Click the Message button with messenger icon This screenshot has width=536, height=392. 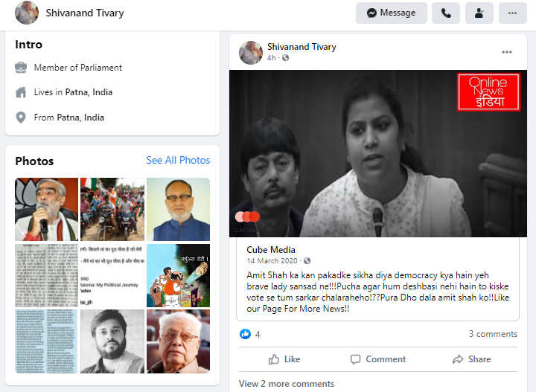coord(392,13)
